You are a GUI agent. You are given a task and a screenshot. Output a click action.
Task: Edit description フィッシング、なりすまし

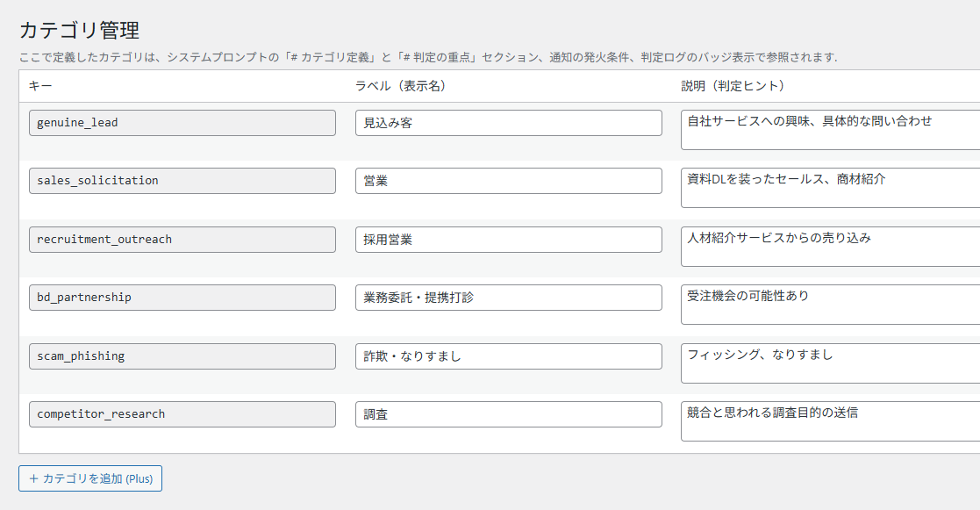[831, 363]
